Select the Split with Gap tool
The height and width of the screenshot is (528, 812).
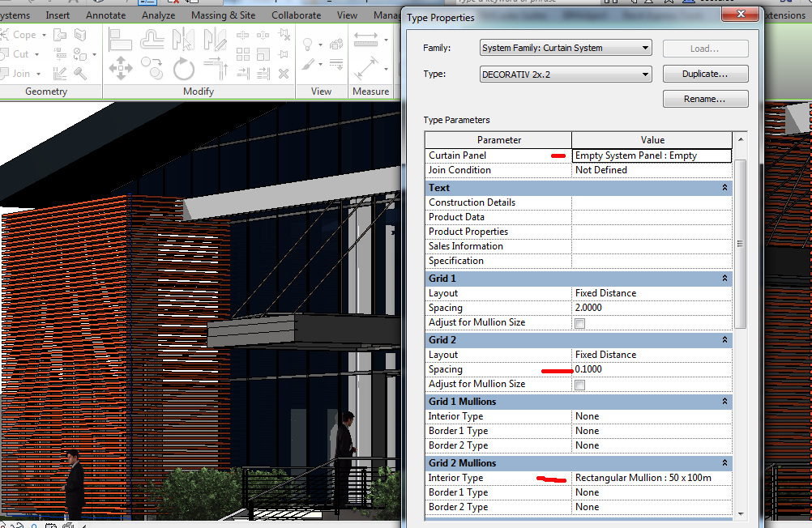[x=263, y=35]
